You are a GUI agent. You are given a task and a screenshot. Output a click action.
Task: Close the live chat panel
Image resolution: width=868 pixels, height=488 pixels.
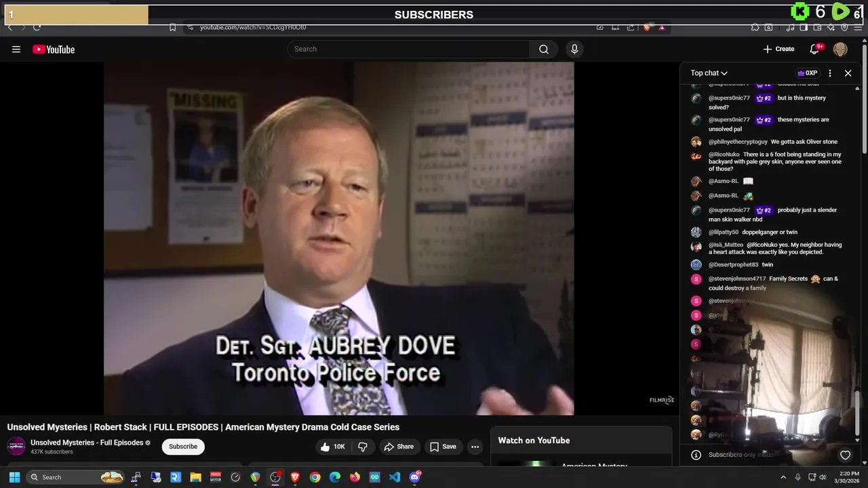pyautogui.click(x=848, y=73)
